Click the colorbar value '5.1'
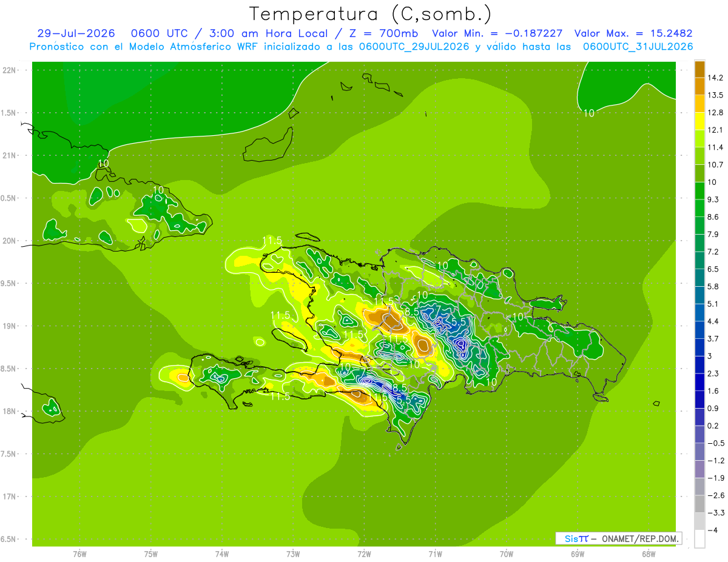 tap(713, 304)
